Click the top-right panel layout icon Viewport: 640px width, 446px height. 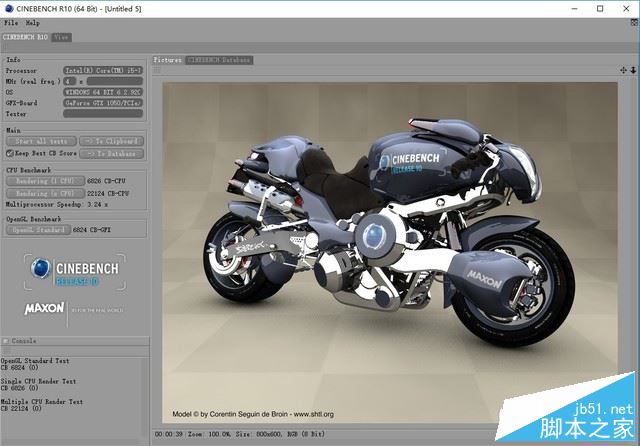tap(635, 23)
